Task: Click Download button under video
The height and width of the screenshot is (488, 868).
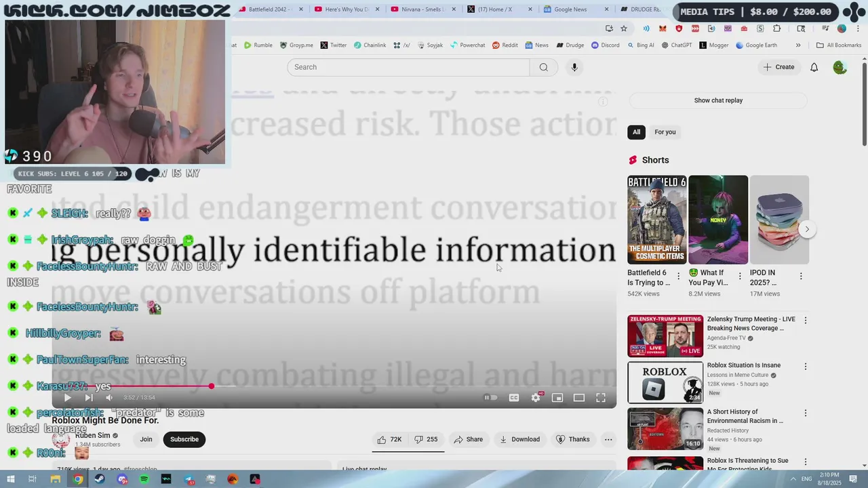Action: click(x=519, y=439)
